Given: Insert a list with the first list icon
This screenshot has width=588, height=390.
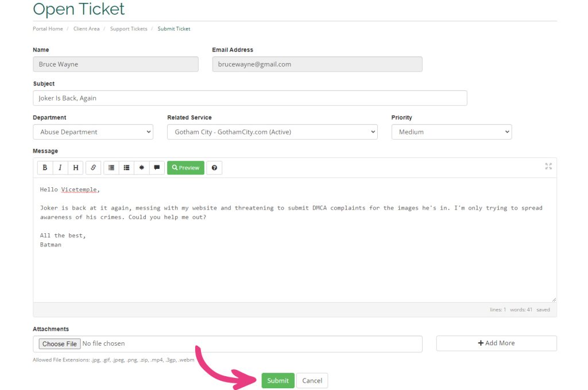Looking at the screenshot, I should pos(111,168).
